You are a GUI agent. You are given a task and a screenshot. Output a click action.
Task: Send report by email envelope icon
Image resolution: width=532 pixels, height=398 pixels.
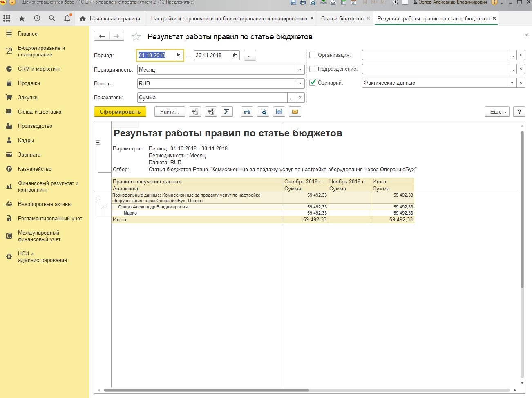pyautogui.click(x=295, y=112)
